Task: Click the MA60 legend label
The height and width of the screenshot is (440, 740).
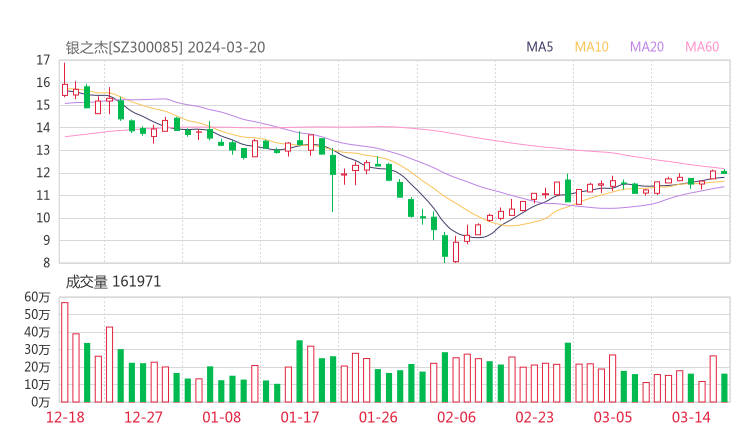Action: click(x=702, y=47)
